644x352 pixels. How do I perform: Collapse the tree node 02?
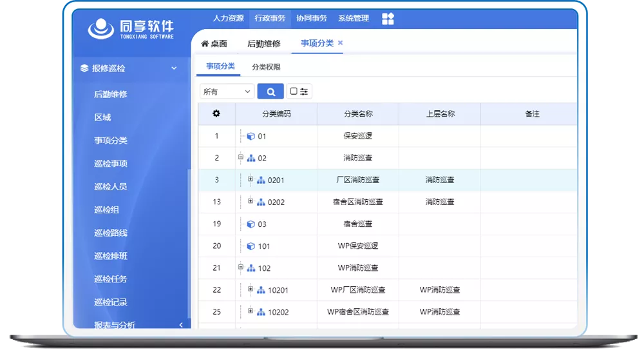click(241, 157)
